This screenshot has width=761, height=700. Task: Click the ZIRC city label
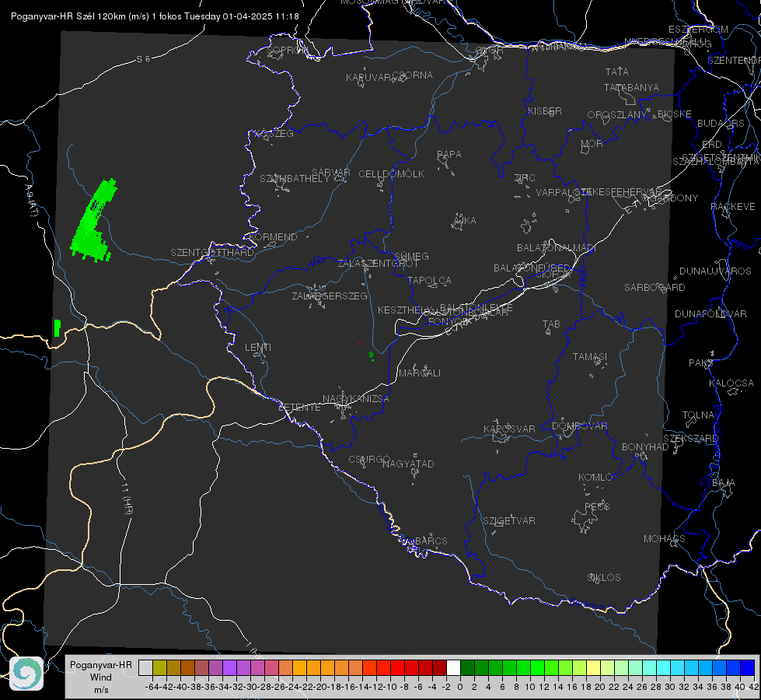[525, 178]
